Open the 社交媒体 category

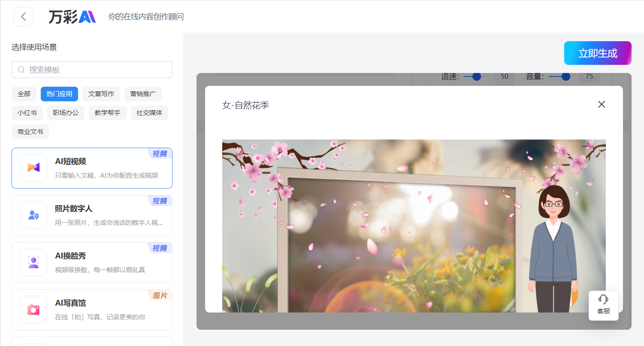149,113
